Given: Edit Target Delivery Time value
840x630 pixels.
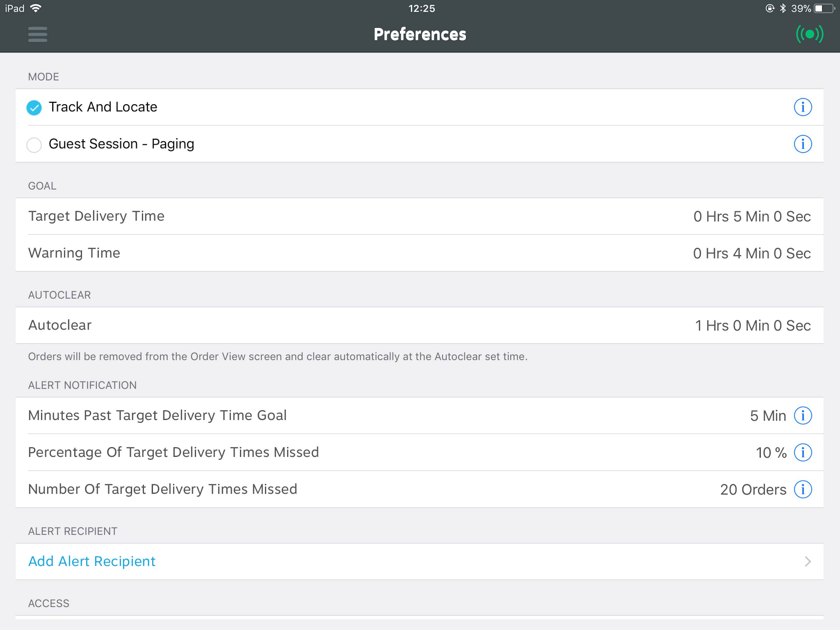Looking at the screenshot, I should 752,216.
